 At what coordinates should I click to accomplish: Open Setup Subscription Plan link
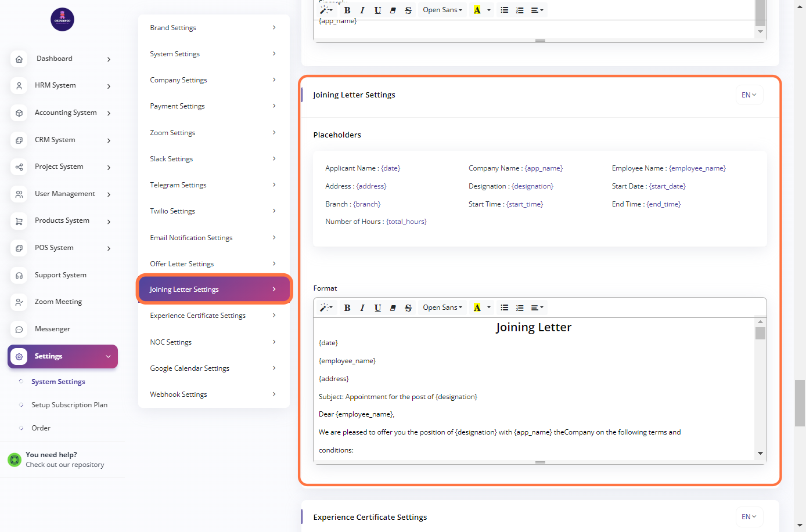[x=69, y=405]
